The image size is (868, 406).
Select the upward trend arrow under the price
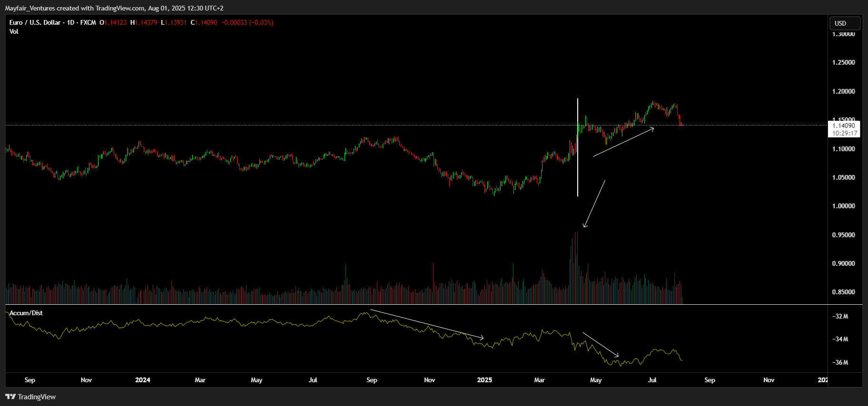tap(623, 142)
